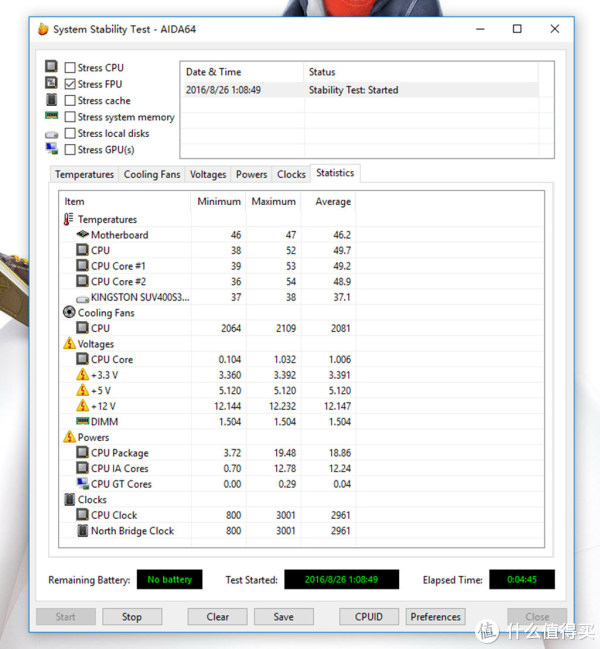Click the Stress local disks drive icon
This screenshot has height=649, width=600.
point(51,135)
